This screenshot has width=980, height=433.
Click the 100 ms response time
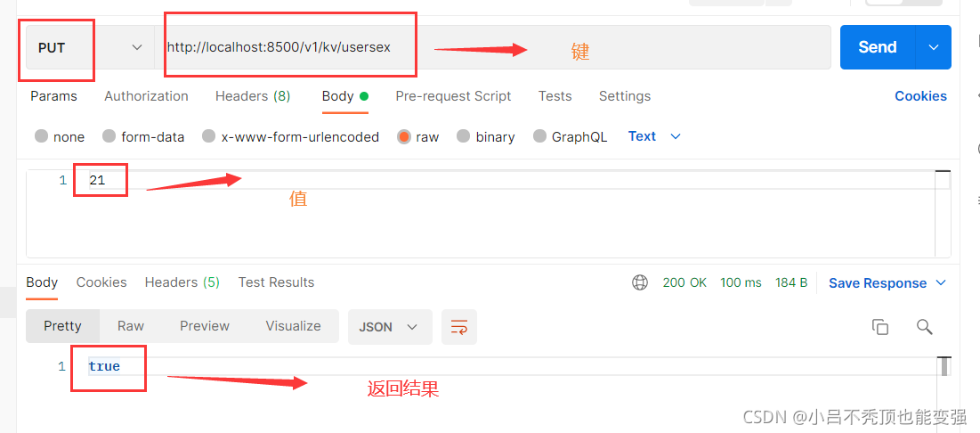[x=741, y=282]
